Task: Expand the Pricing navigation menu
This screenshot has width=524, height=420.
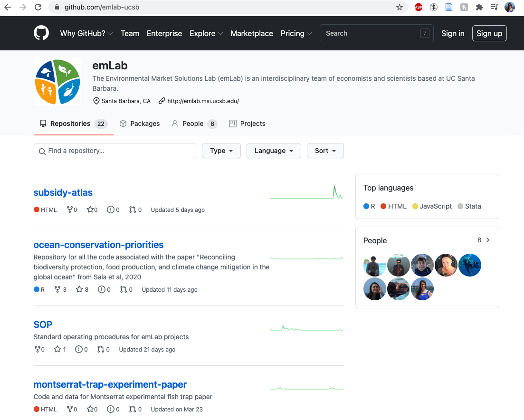Action: [x=296, y=33]
